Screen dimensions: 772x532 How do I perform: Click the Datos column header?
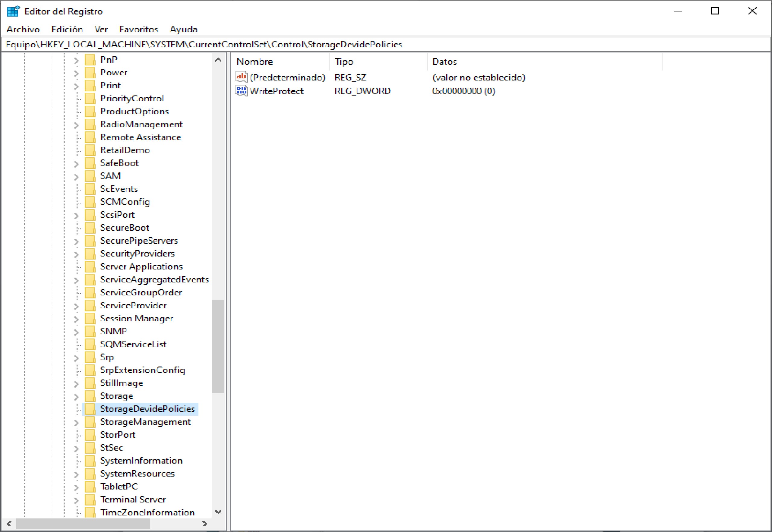[x=444, y=62]
